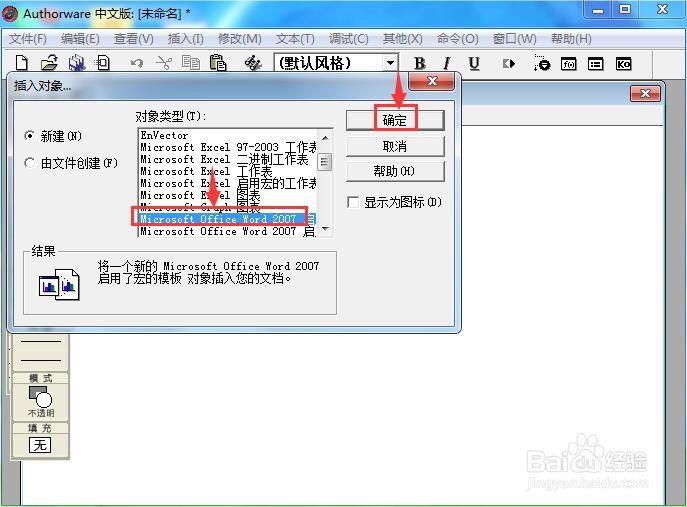Minimize the Authorware window
This screenshot has height=507, width=687.
[598, 10]
